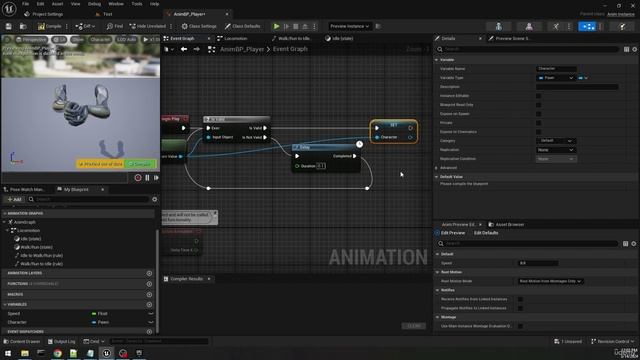Click Perspective in the preview viewport
Screen dimensions: 640x360
31,40
